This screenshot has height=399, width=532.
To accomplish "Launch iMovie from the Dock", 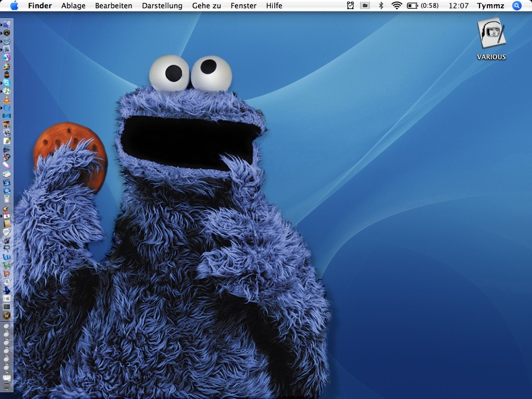I will point(6,182).
